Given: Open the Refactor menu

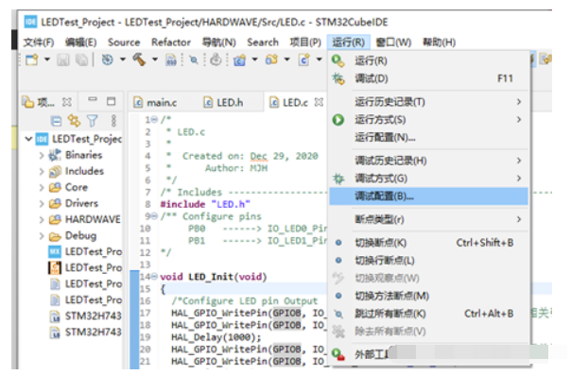Looking at the screenshot, I should click(171, 43).
